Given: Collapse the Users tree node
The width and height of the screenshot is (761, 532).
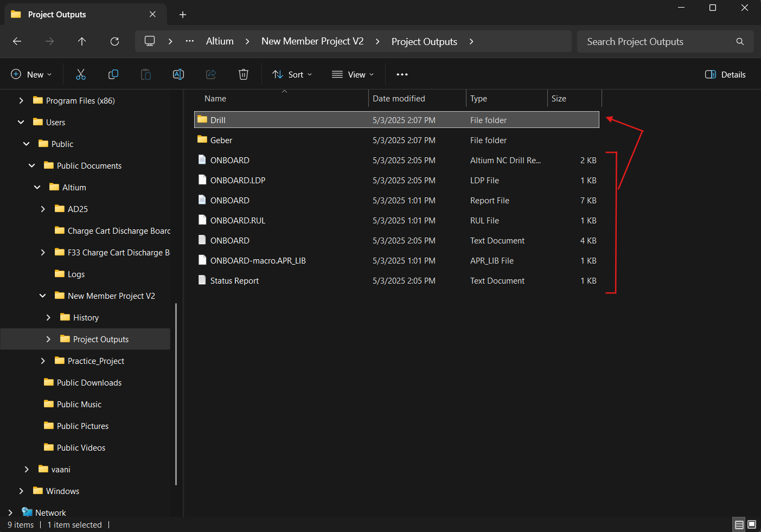Looking at the screenshot, I should point(21,122).
